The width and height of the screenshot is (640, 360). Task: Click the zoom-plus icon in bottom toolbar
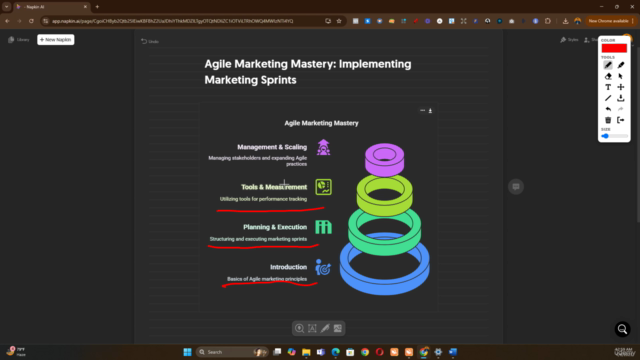pos(299,328)
